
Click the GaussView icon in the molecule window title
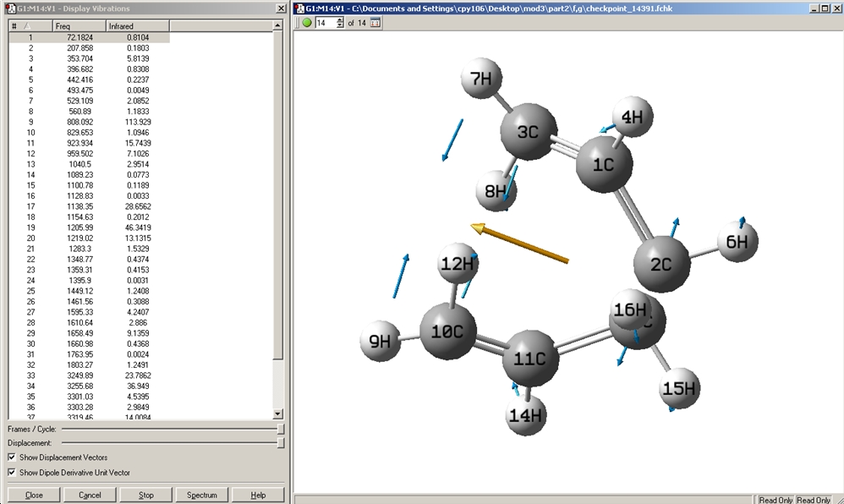tap(300, 8)
